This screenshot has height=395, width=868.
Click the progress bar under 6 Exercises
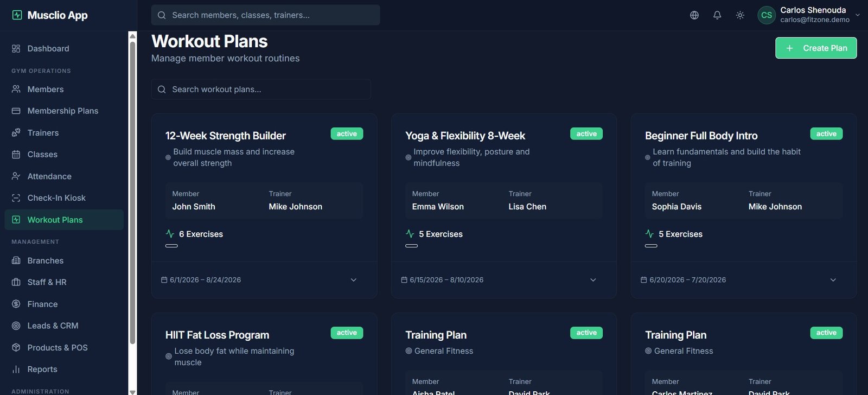(x=171, y=246)
